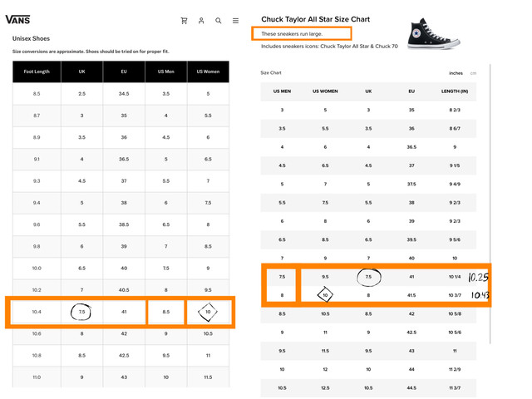Open the Vans hamburger menu
Viewport: 532px width, 399px height.
[235, 21]
